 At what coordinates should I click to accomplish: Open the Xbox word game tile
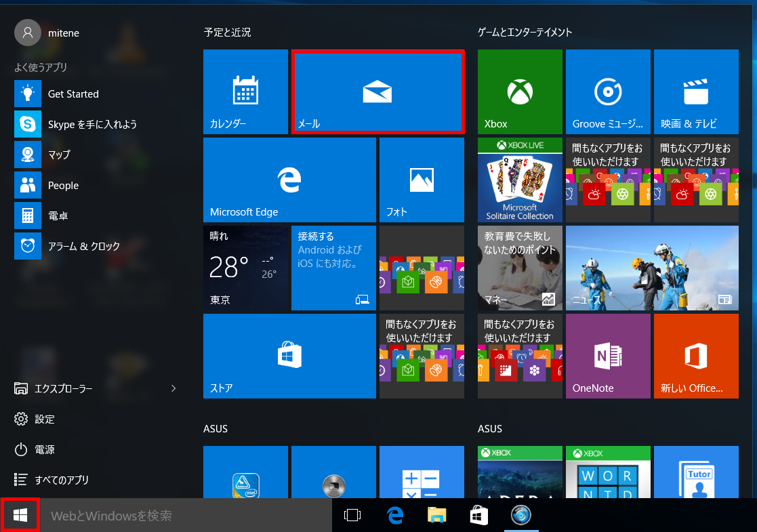click(x=608, y=472)
